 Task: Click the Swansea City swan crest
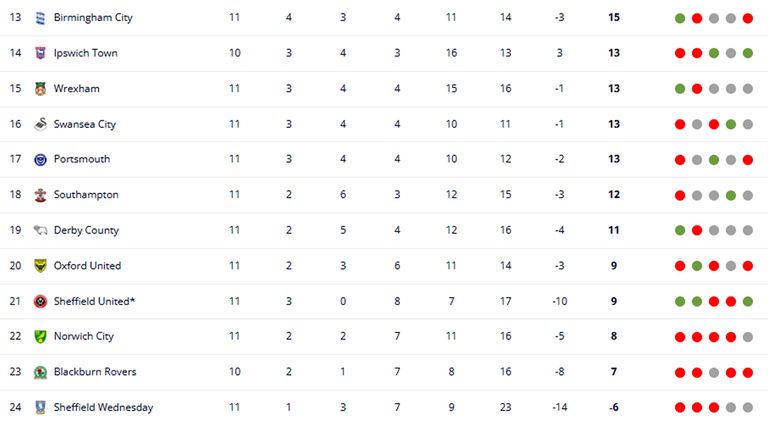click(x=40, y=124)
